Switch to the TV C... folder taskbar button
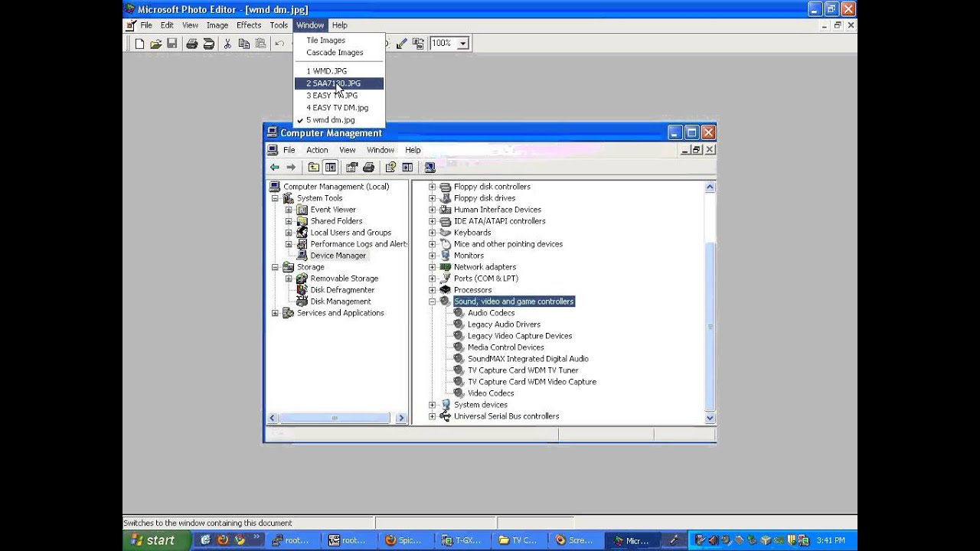Viewport: 980px width, 551px height. point(519,540)
